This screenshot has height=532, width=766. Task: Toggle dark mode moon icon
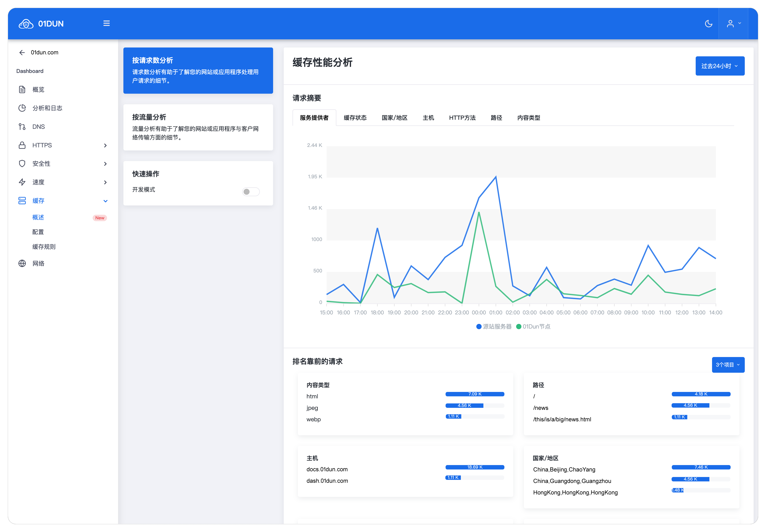pyautogui.click(x=708, y=24)
